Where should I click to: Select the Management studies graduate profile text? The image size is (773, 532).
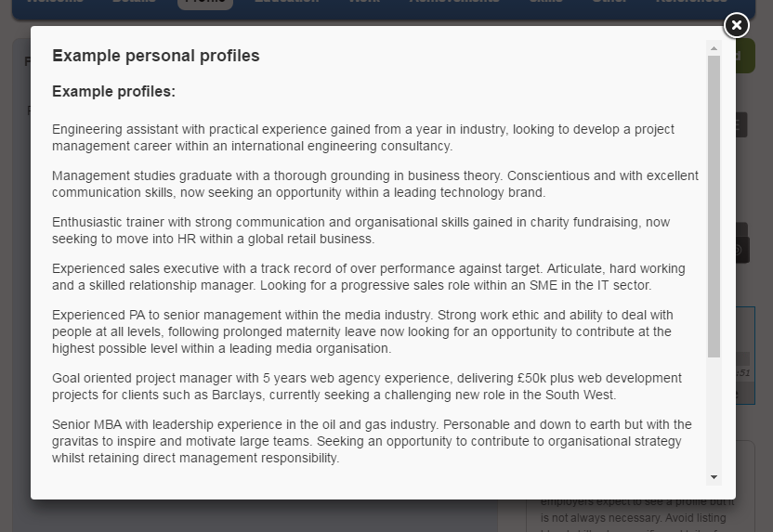[375, 184]
